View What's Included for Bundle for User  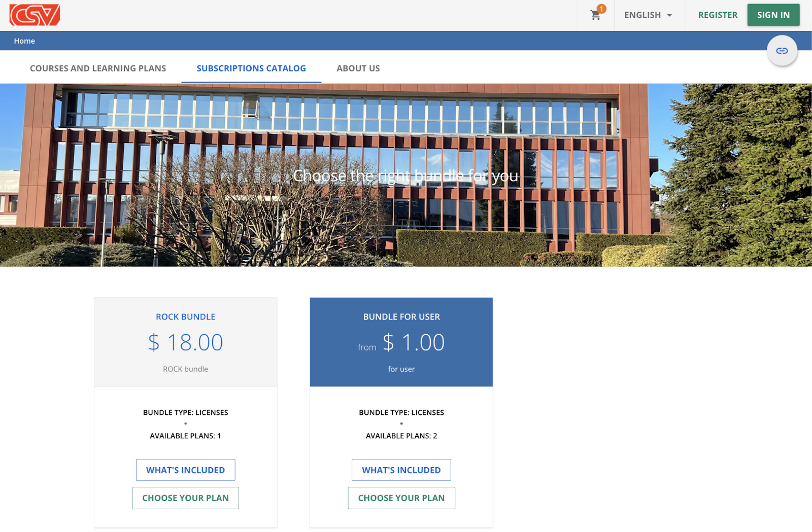point(401,470)
